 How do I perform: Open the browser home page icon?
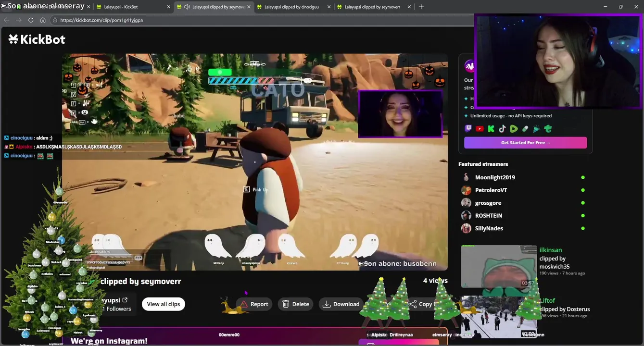(43, 20)
